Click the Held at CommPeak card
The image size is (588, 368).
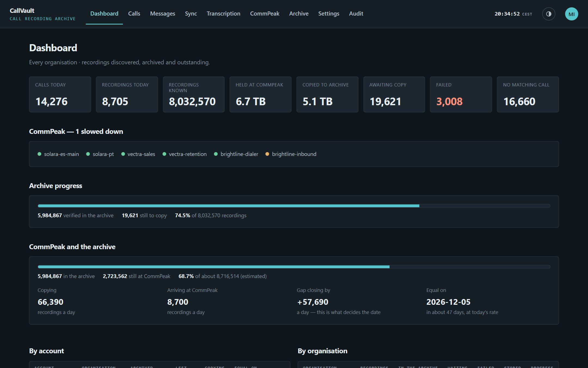pyautogui.click(x=261, y=94)
